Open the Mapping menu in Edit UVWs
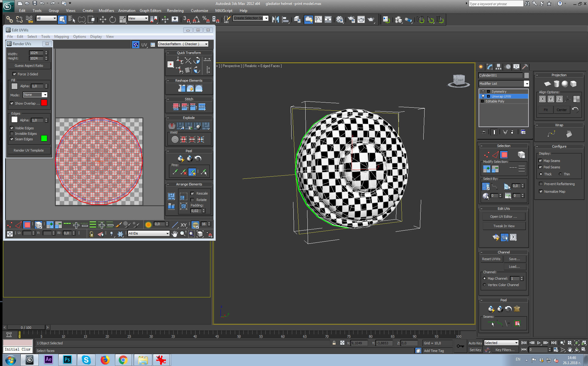 pyautogui.click(x=61, y=37)
